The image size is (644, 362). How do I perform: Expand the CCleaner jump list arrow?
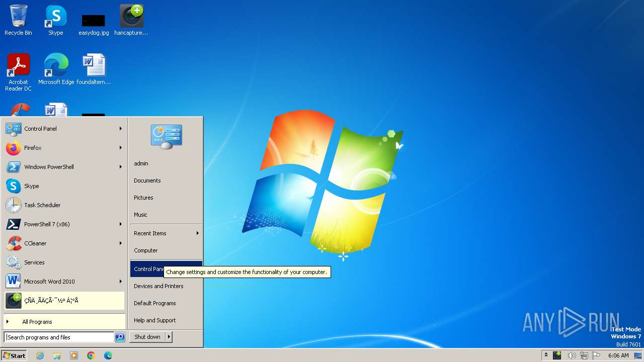pos(121,243)
